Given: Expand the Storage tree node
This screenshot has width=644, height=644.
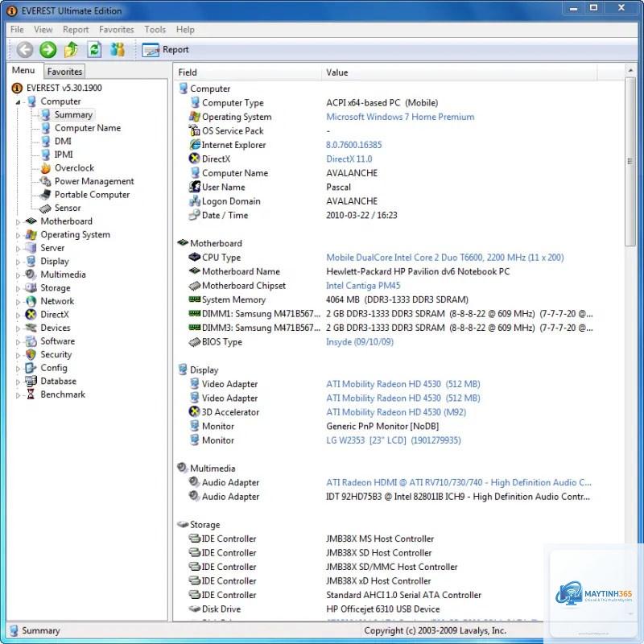Looking at the screenshot, I should click(18, 289).
